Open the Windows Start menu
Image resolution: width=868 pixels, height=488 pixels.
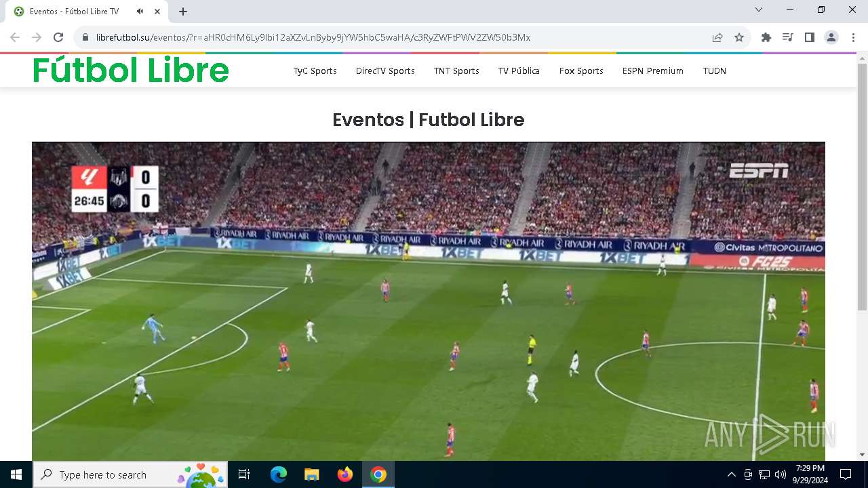16,474
